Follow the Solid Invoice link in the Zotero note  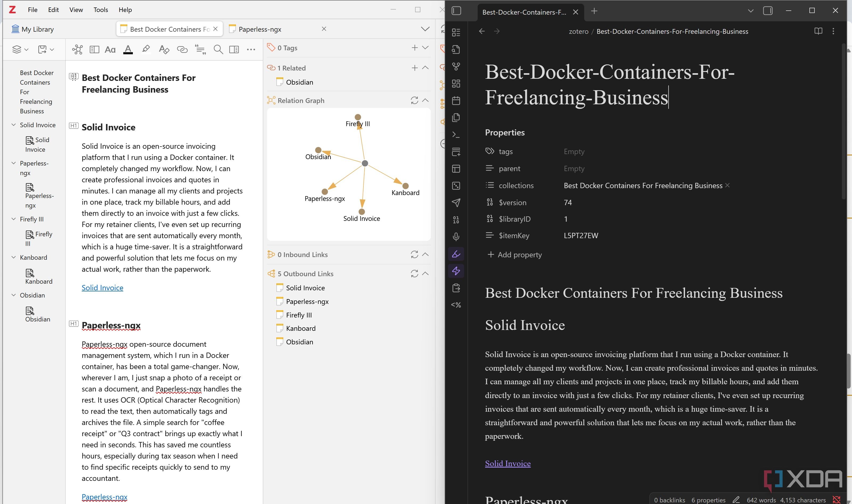pos(102,288)
